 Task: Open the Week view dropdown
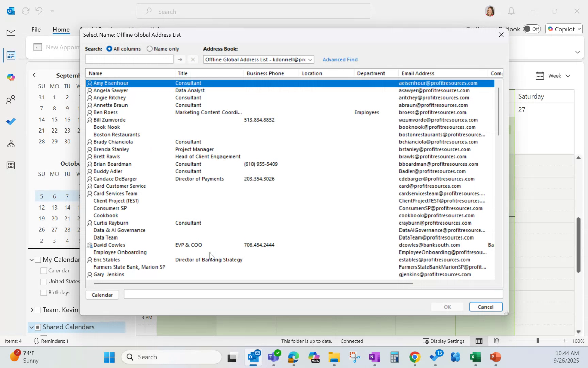point(568,76)
